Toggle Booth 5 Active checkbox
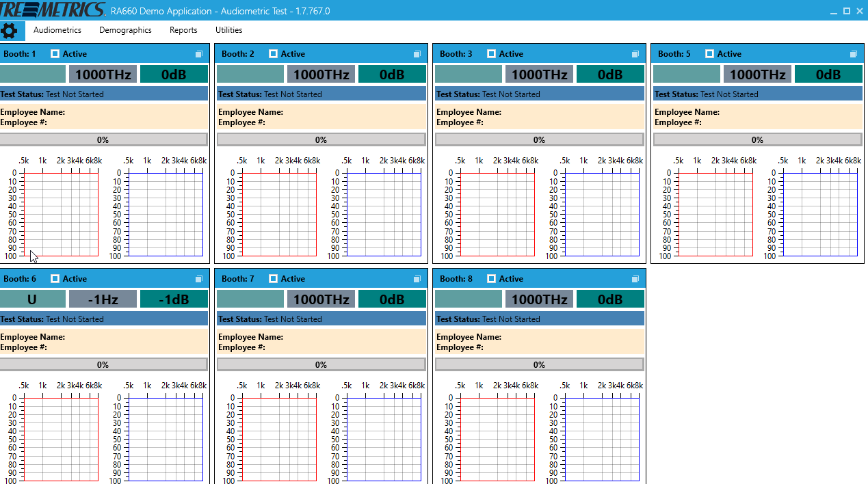The height and width of the screenshot is (484, 868). (710, 54)
